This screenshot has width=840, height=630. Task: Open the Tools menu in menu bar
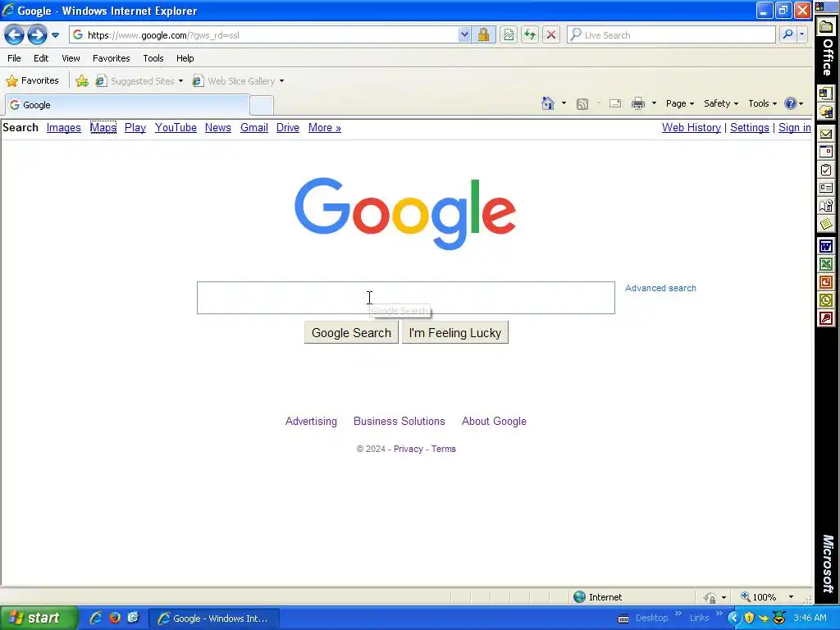[x=153, y=58]
